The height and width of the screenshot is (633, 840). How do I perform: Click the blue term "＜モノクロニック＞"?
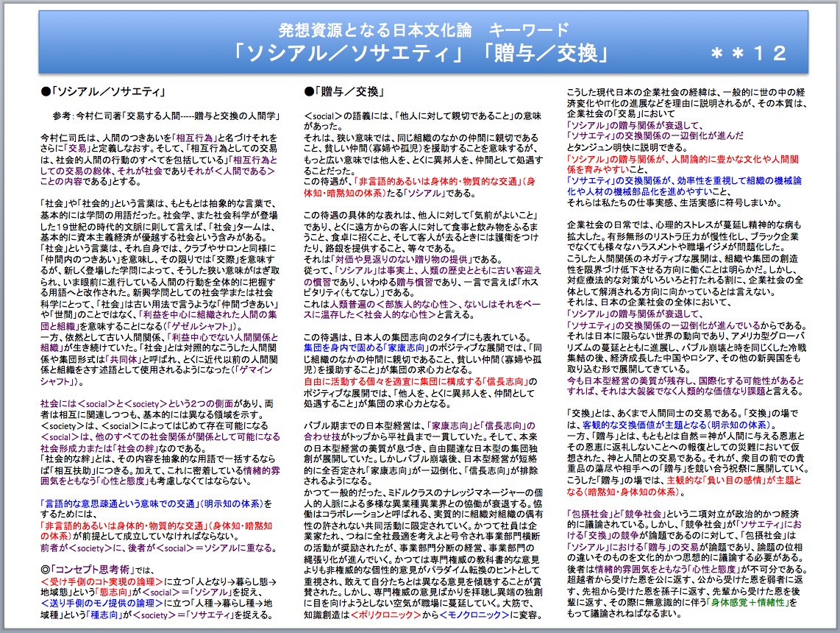pyautogui.click(x=474, y=615)
